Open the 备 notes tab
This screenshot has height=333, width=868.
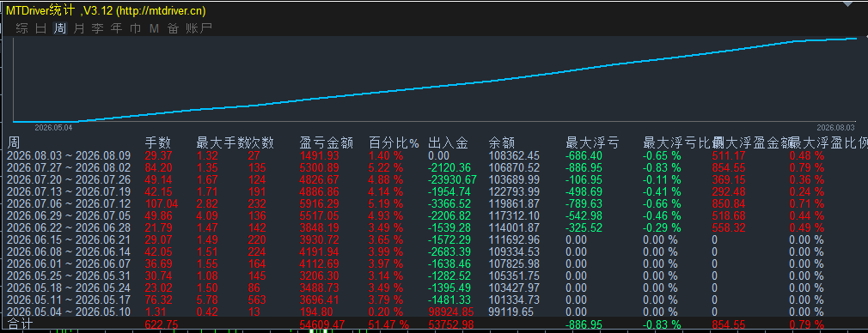(173, 28)
